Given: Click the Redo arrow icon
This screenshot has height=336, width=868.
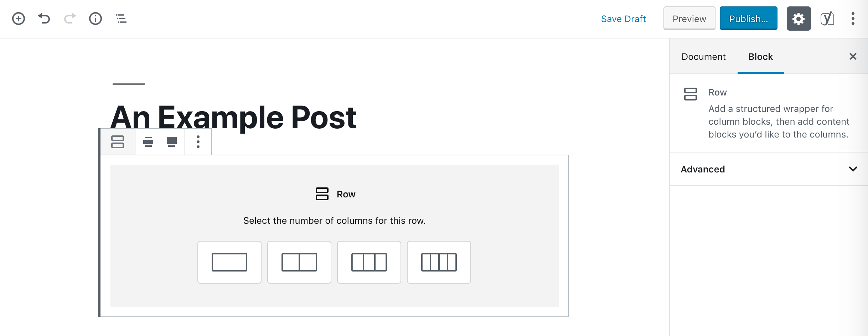Looking at the screenshot, I should coord(70,19).
